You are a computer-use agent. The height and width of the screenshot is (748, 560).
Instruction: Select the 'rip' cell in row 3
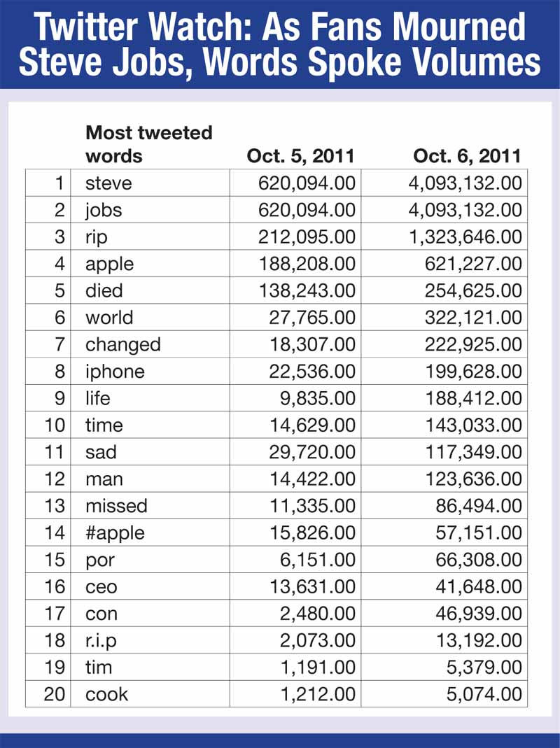click(97, 237)
